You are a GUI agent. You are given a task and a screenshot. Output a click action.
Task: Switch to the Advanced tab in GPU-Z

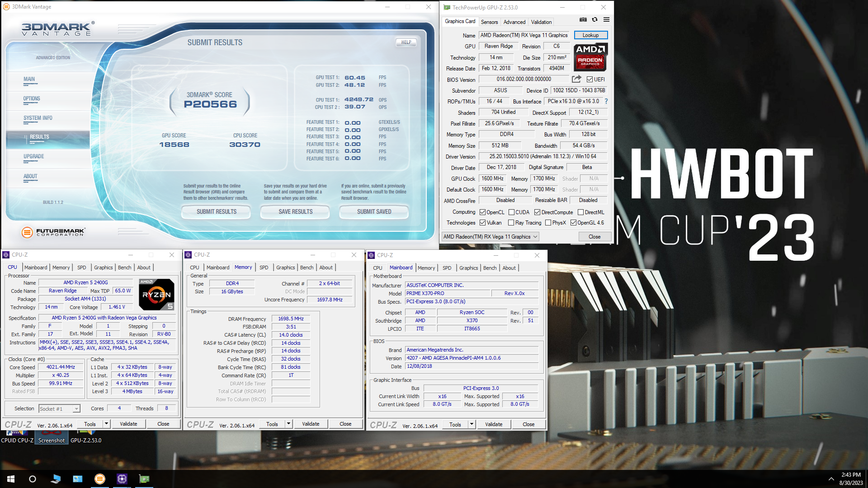point(514,22)
